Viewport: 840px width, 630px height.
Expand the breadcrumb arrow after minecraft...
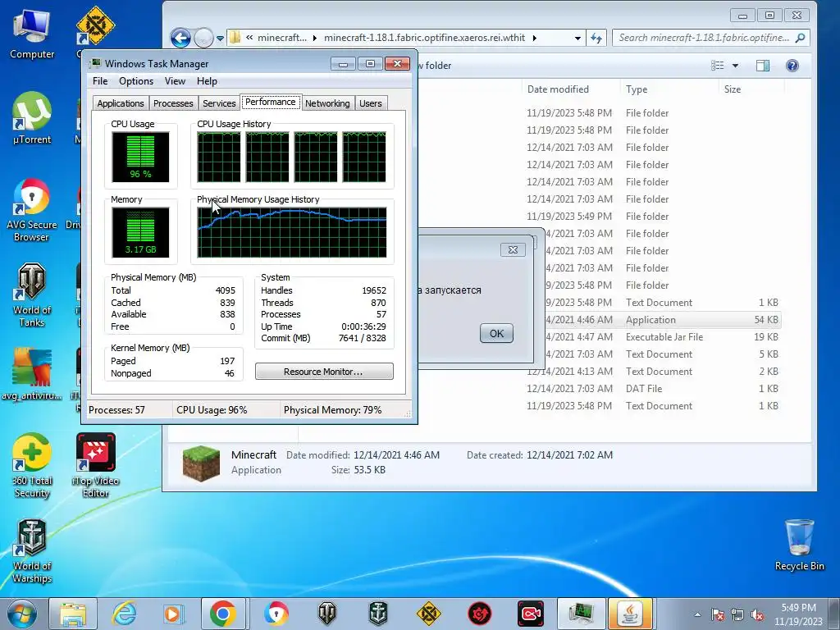point(314,38)
